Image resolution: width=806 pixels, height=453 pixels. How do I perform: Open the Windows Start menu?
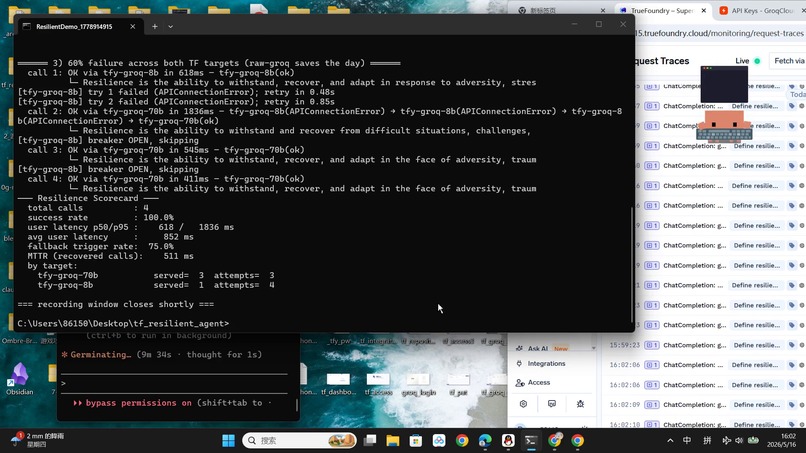(228, 441)
